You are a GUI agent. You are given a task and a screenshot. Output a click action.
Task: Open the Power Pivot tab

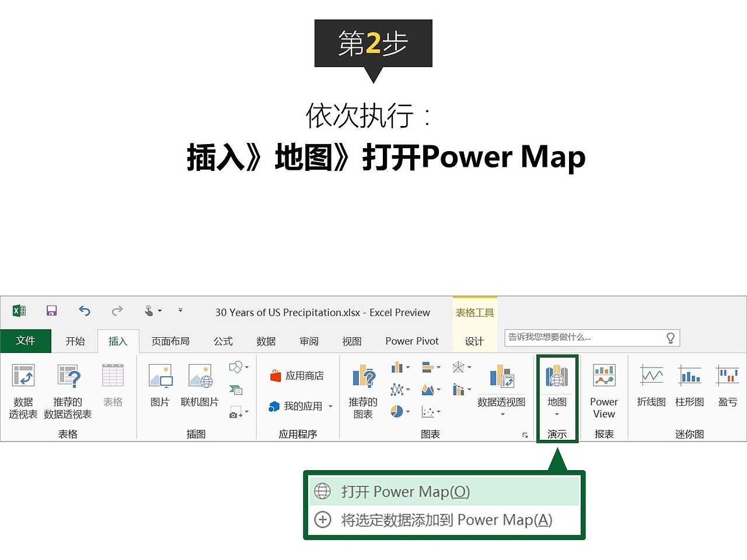(411, 341)
